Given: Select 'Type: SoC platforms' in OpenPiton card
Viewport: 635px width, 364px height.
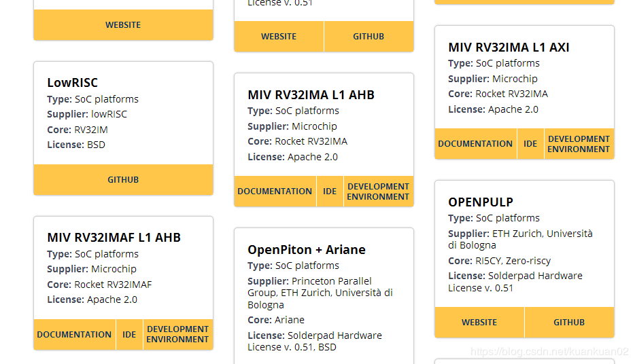Looking at the screenshot, I should pos(294,266).
